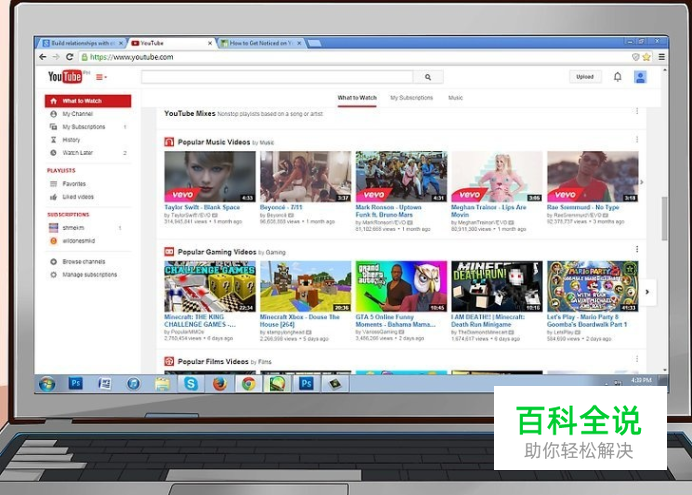The width and height of the screenshot is (692, 495).
Task: Open I AM DEATH Minecraft thumbnail
Action: [x=497, y=286]
